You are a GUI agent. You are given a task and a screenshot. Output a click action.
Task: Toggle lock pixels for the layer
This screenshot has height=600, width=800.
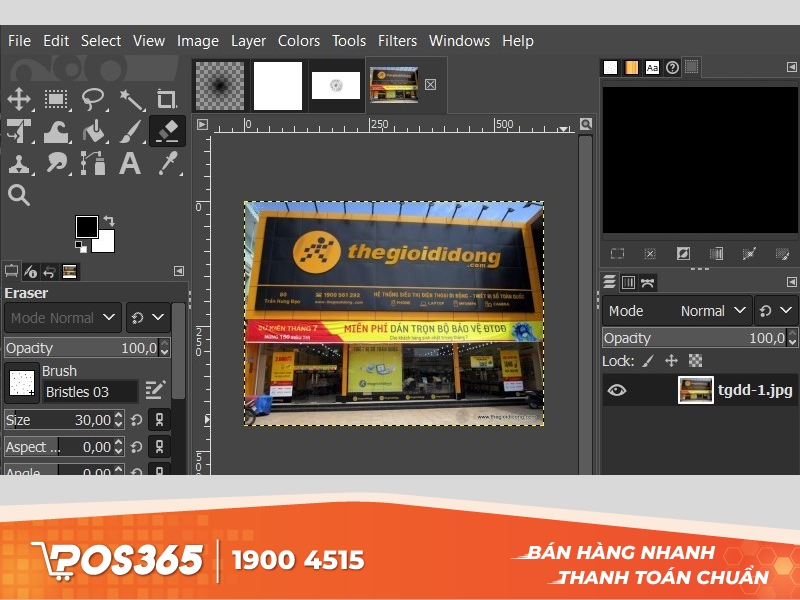click(648, 361)
